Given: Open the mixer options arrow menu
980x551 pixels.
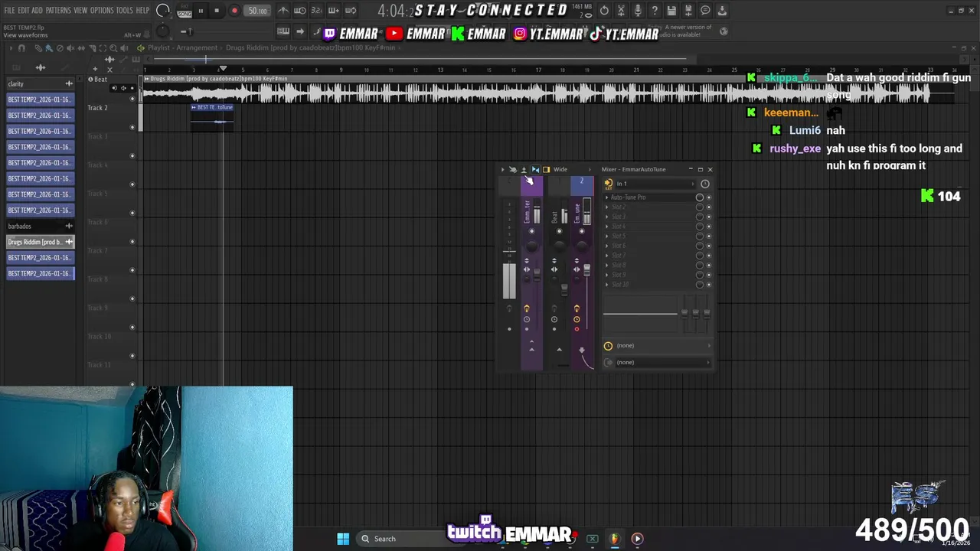Looking at the screenshot, I should 502,170.
